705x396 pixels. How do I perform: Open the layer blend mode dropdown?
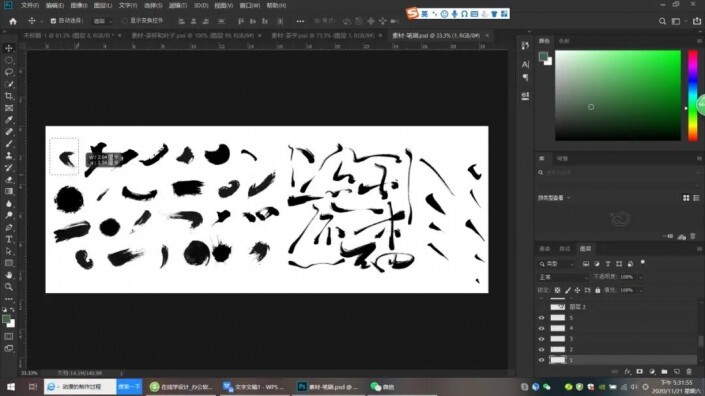pyautogui.click(x=563, y=277)
